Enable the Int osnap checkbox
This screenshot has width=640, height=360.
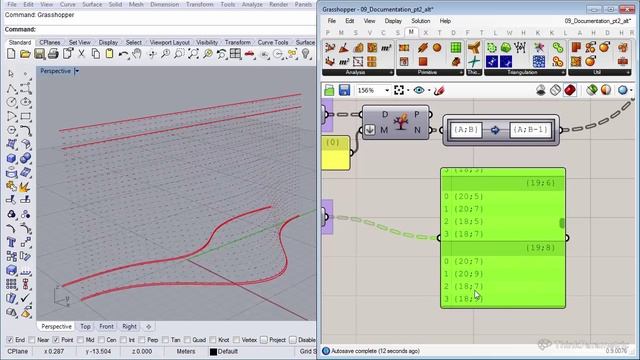(x=123, y=340)
